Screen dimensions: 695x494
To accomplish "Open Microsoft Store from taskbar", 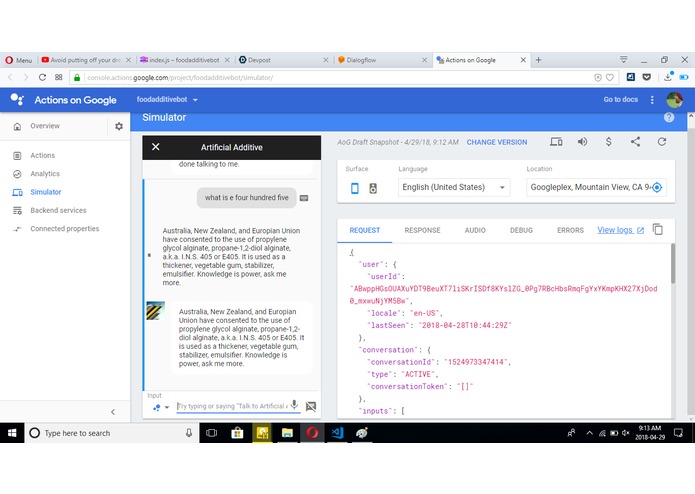I will coord(237,433).
